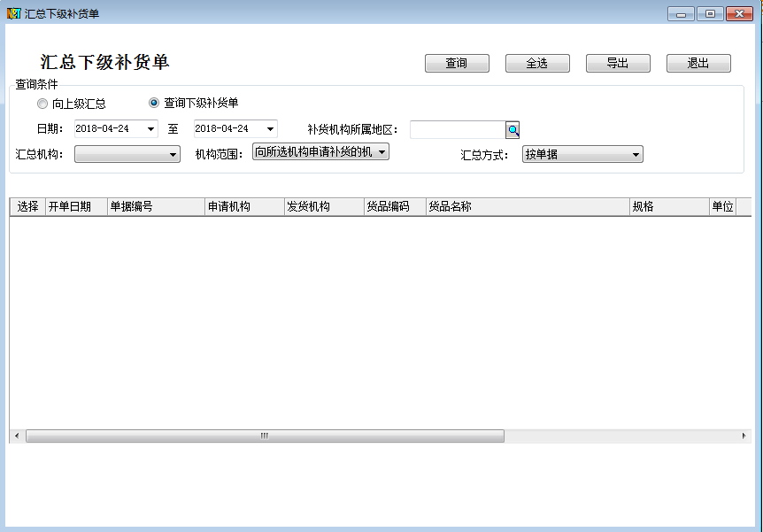Open the 汇总方式 dropdown
Image resolution: width=763 pixels, height=532 pixels.
click(636, 155)
